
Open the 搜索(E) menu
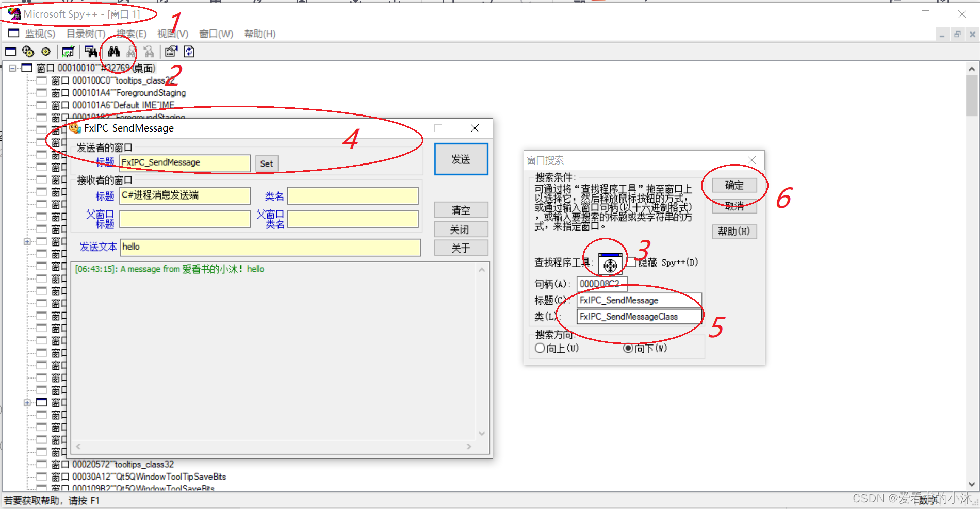pos(132,34)
